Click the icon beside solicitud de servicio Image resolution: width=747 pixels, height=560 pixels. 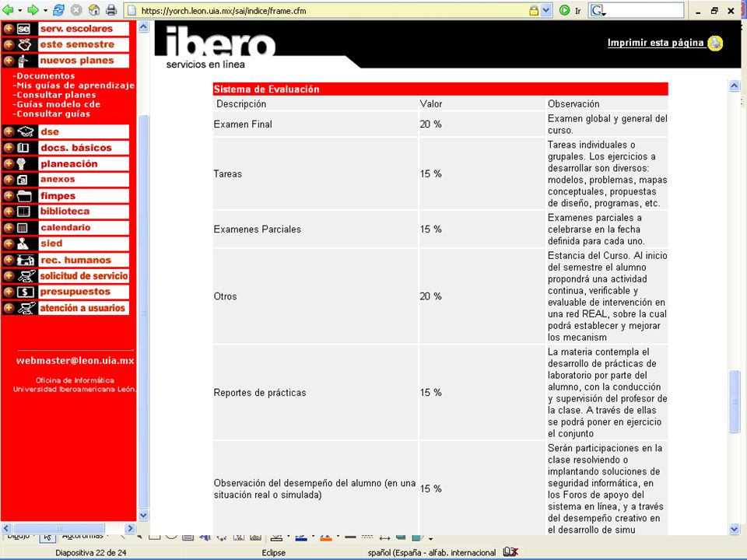click(26, 276)
